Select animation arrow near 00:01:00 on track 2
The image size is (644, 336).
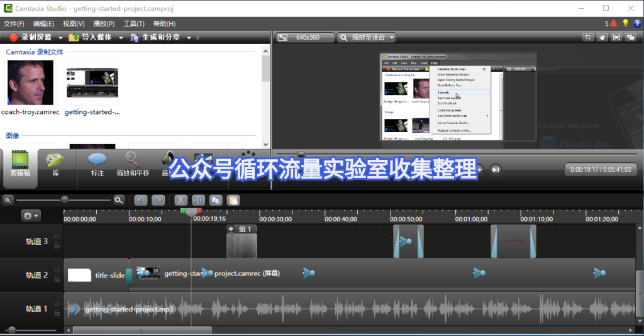tap(479, 272)
